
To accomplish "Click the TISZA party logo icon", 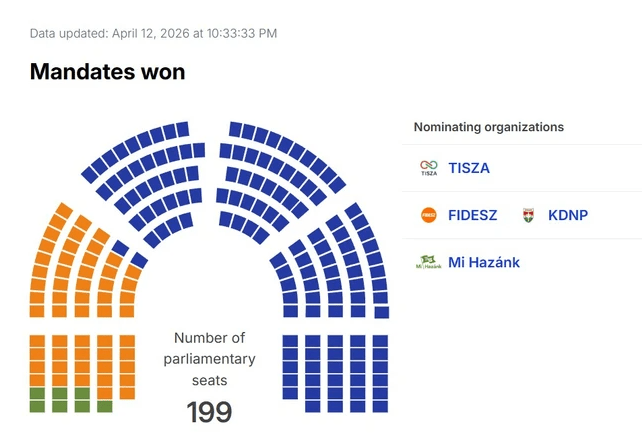I will click(x=429, y=168).
